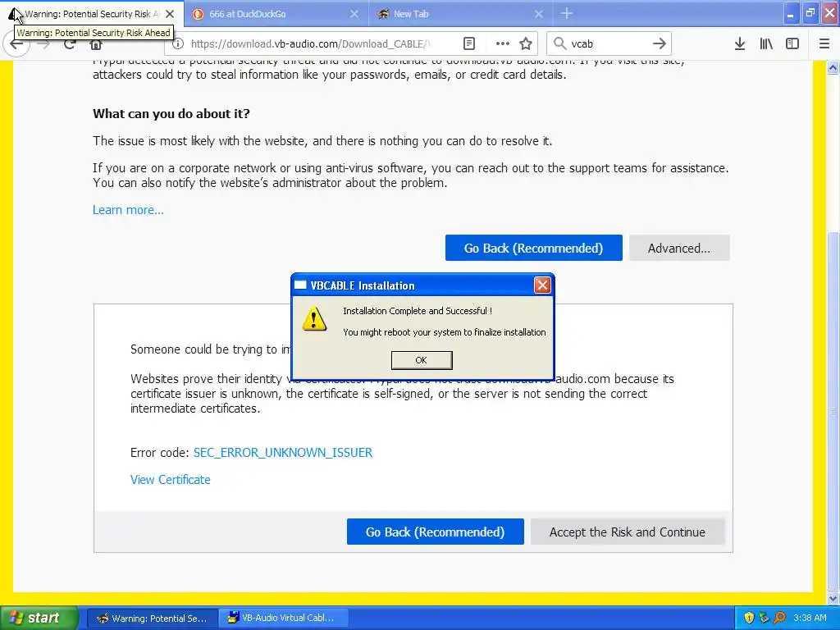This screenshot has height=630, width=840.
Task: Close the New Tab tab
Action: click(539, 14)
